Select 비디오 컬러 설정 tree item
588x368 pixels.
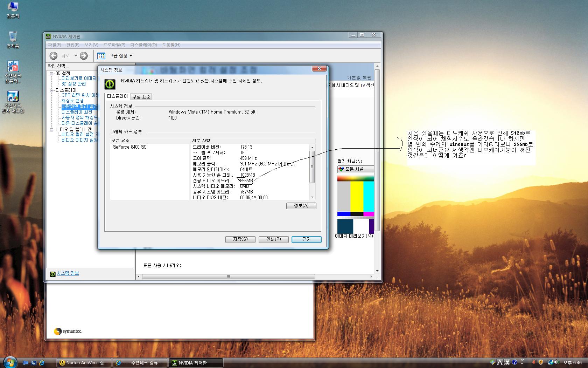79,135
